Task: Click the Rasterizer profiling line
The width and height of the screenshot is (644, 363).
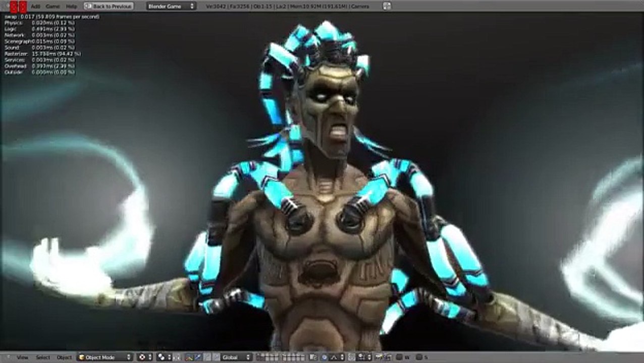Action: pyautogui.click(x=42, y=53)
